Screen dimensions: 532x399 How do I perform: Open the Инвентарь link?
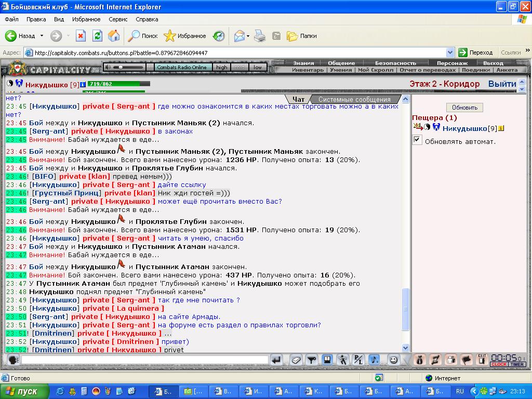pyautogui.click(x=308, y=70)
